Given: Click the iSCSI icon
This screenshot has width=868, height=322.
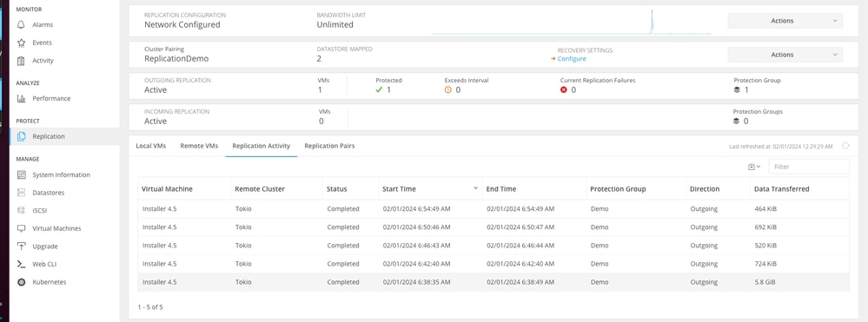Looking at the screenshot, I should [x=21, y=211].
